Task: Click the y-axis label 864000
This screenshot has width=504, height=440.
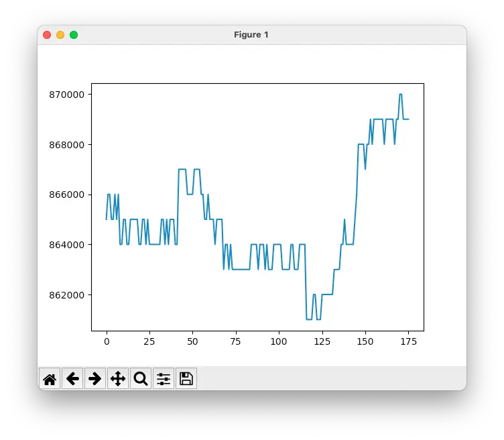Action: (66, 245)
